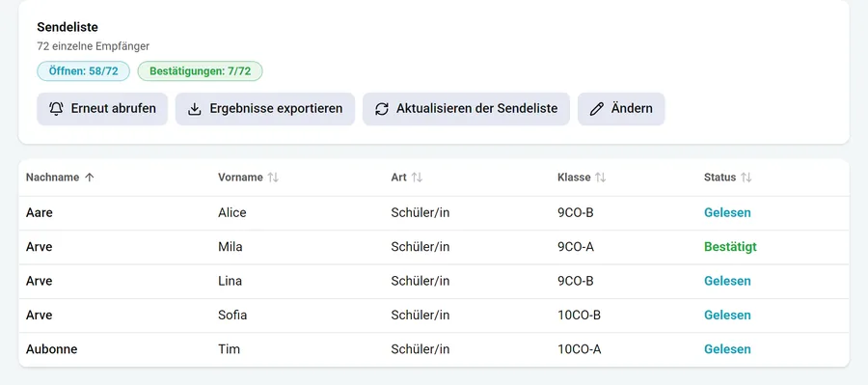Toggle the Art column sort arrows
Image resolution: width=868 pixels, height=385 pixels.
pos(417,178)
